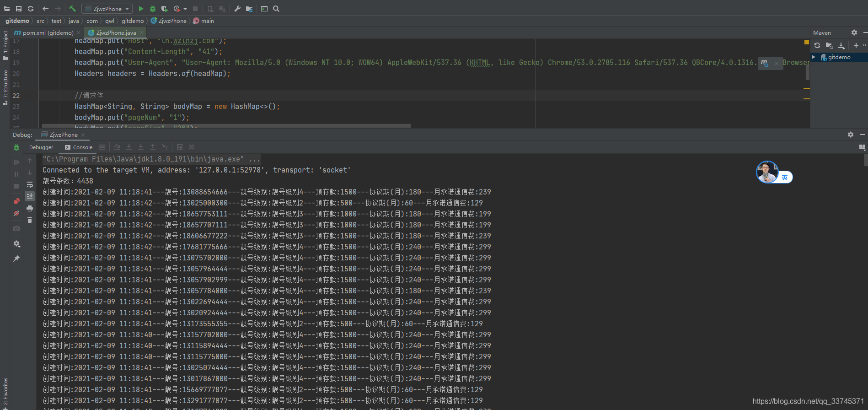Reload All Maven Projects icon
The image size is (868, 410).
click(817, 45)
